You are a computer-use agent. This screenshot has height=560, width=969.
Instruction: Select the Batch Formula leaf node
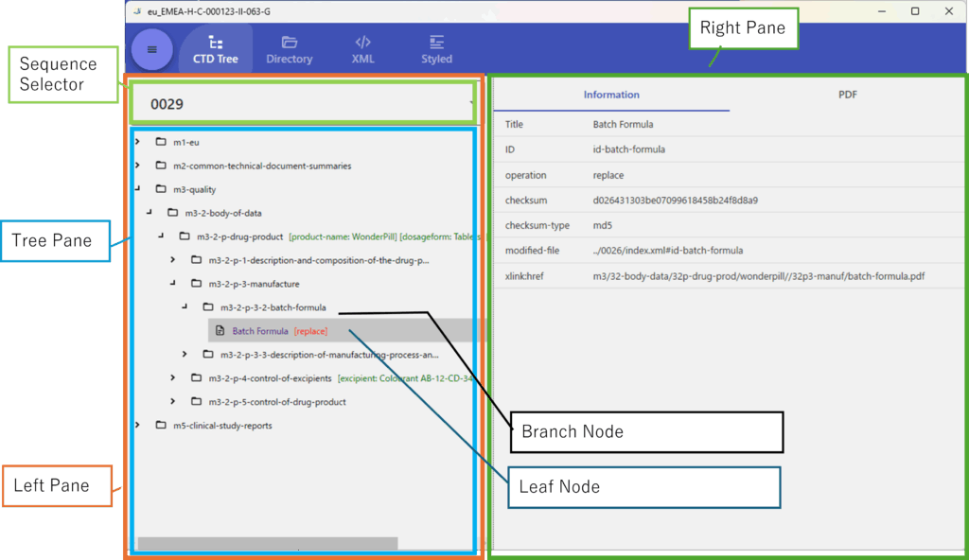(260, 331)
